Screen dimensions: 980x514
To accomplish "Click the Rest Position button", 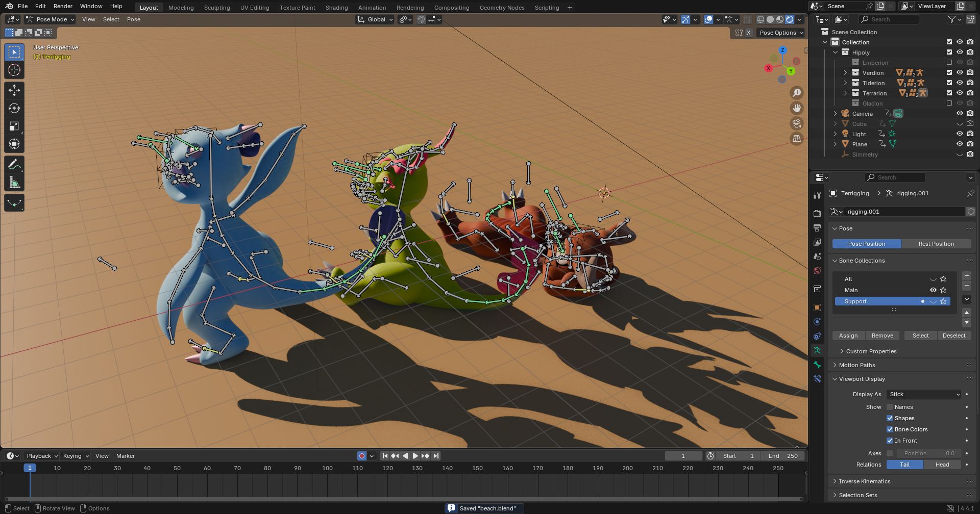I will tap(936, 244).
